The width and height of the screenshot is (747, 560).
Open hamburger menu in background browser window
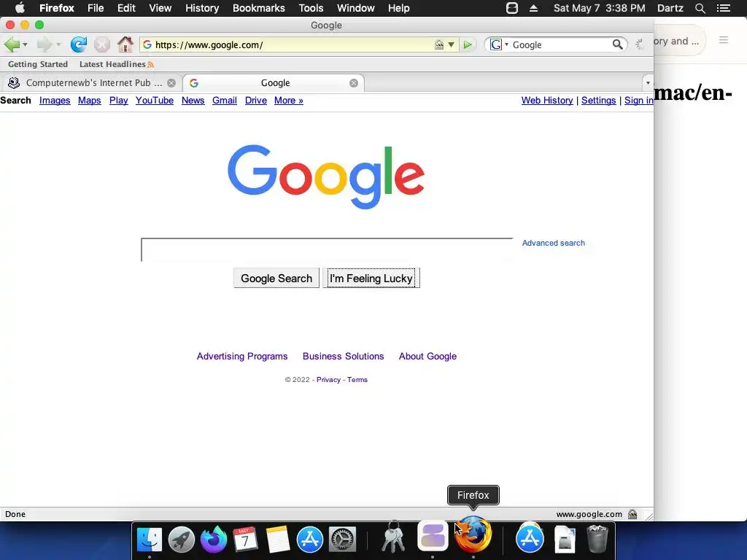click(724, 40)
